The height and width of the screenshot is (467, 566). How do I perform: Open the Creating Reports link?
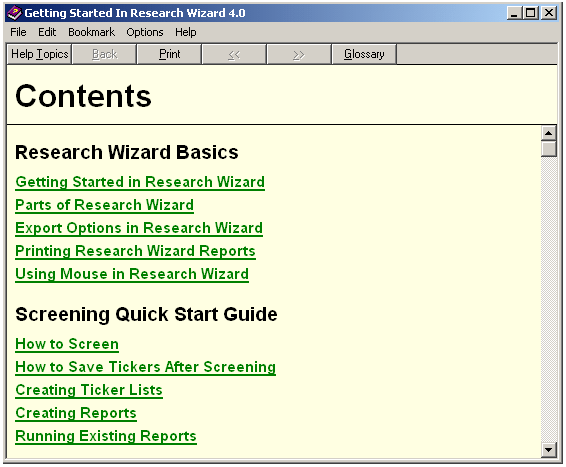(x=76, y=413)
